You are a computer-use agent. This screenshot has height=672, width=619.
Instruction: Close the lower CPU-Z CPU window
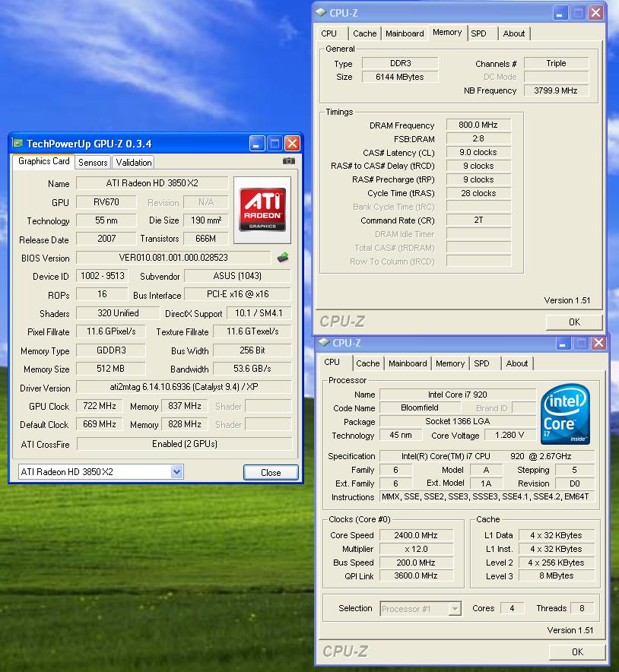[x=598, y=343]
